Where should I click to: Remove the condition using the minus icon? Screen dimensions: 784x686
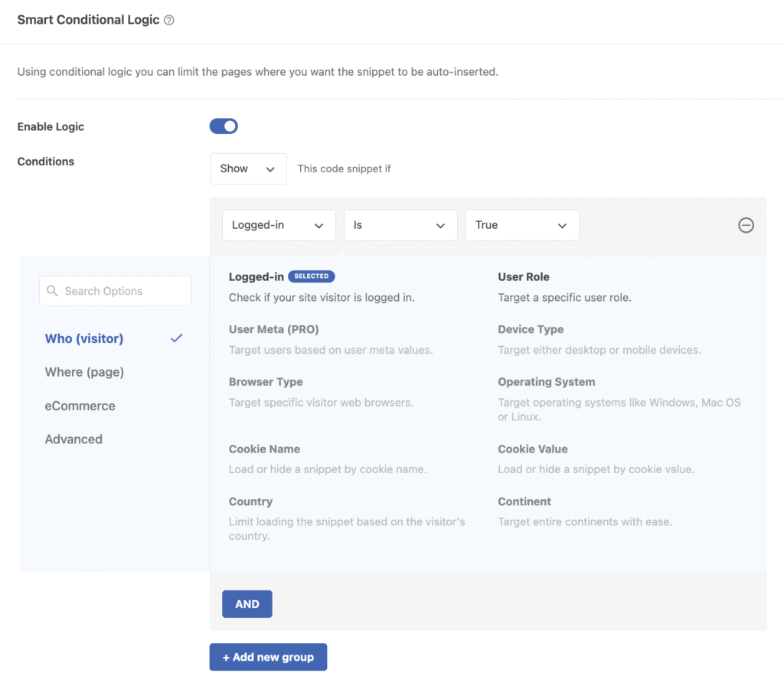pyautogui.click(x=746, y=225)
